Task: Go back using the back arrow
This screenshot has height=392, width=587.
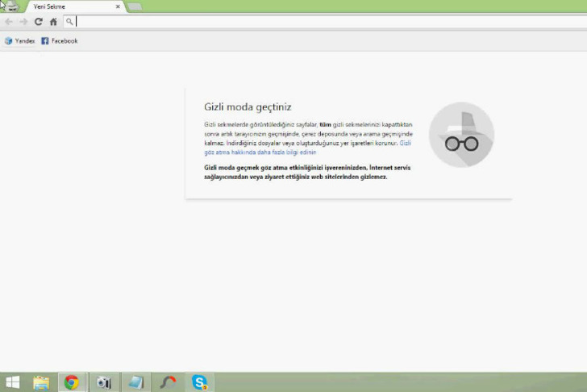Action: 9,22
